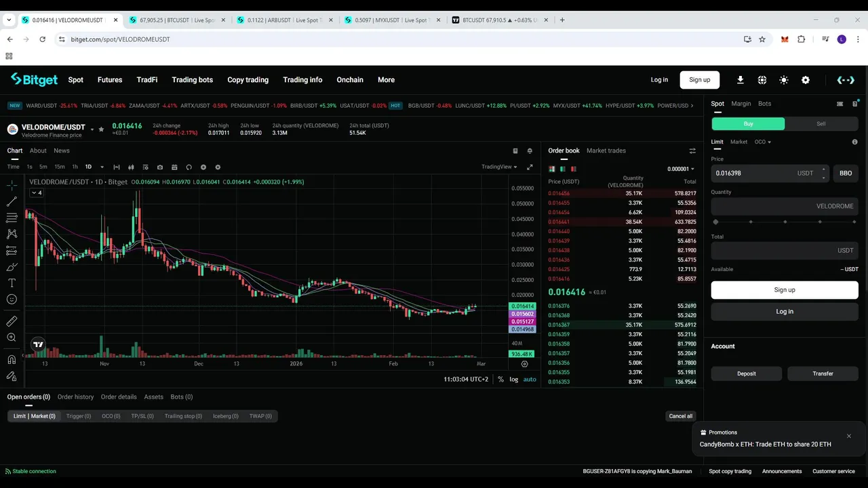Open the More menu in navigation

pyautogui.click(x=386, y=80)
